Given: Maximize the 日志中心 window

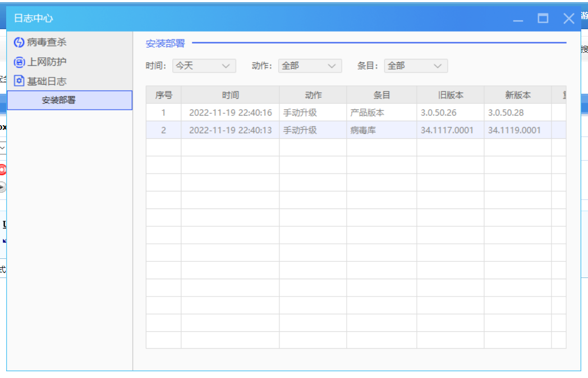Looking at the screenshot, I should click(543, 19).
